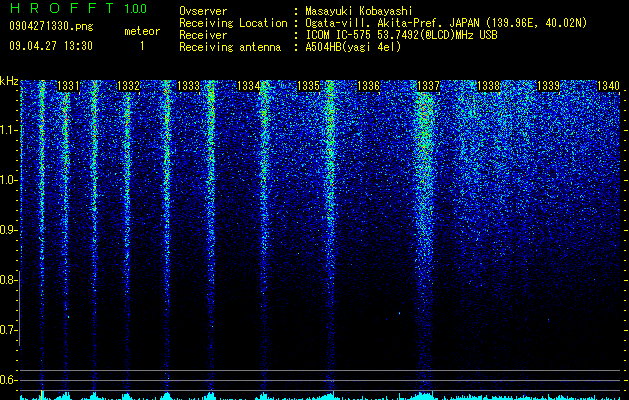The image size is (629, 400).
Task: Click the 1.0 kHz axis label
Action: [x=8, y=180]
